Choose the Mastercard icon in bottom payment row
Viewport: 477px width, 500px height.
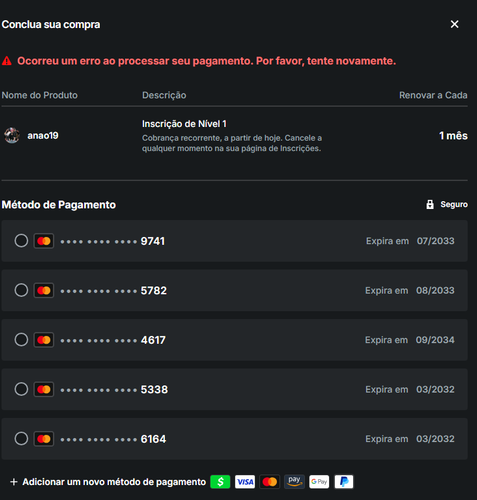point(270,482)
